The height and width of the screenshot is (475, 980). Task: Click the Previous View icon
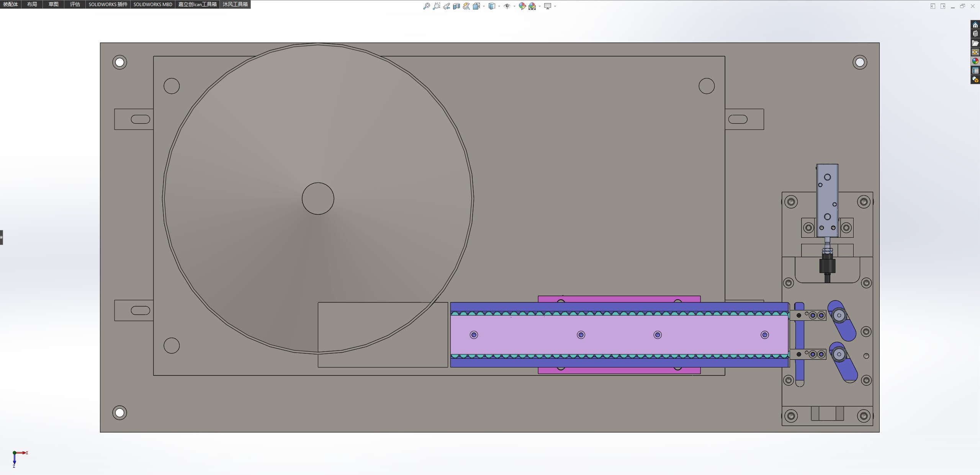(x=447, y=6)
